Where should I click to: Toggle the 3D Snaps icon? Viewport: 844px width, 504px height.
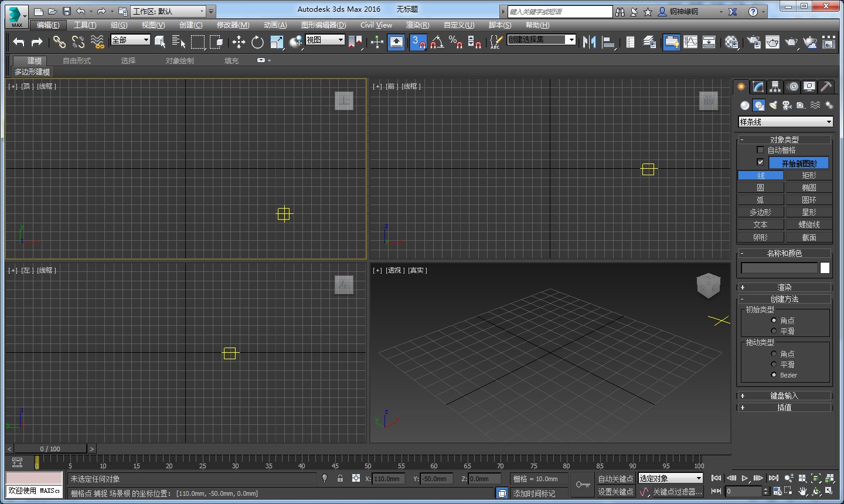point(418,42)
